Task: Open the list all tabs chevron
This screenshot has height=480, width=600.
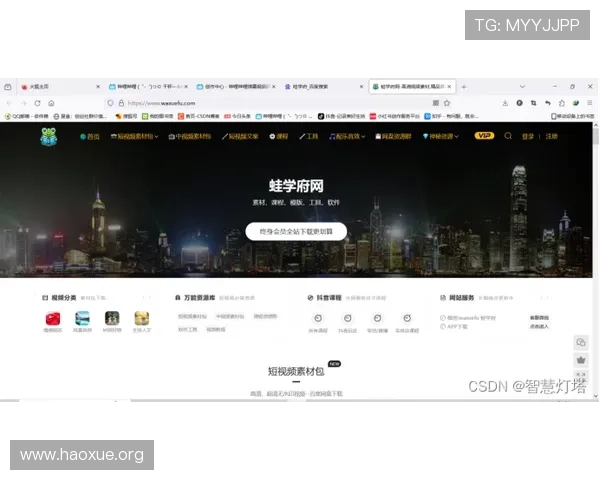Action: [522, 87]
